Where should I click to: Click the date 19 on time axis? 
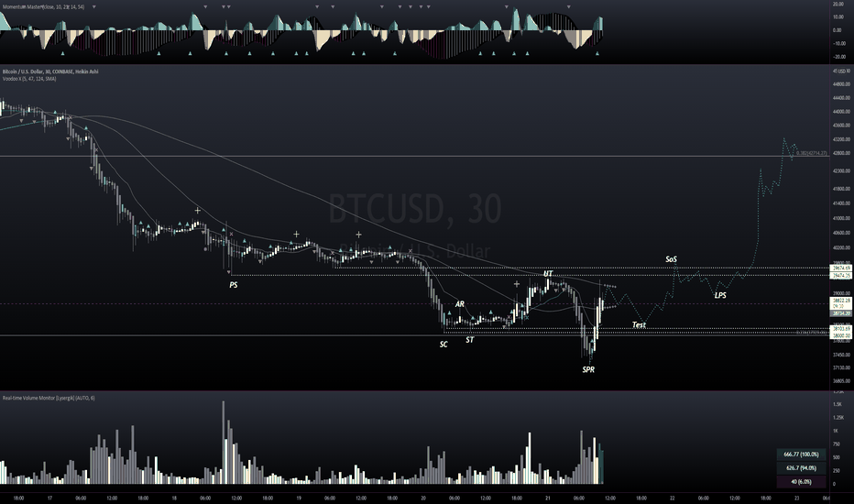tap(299, 498)
